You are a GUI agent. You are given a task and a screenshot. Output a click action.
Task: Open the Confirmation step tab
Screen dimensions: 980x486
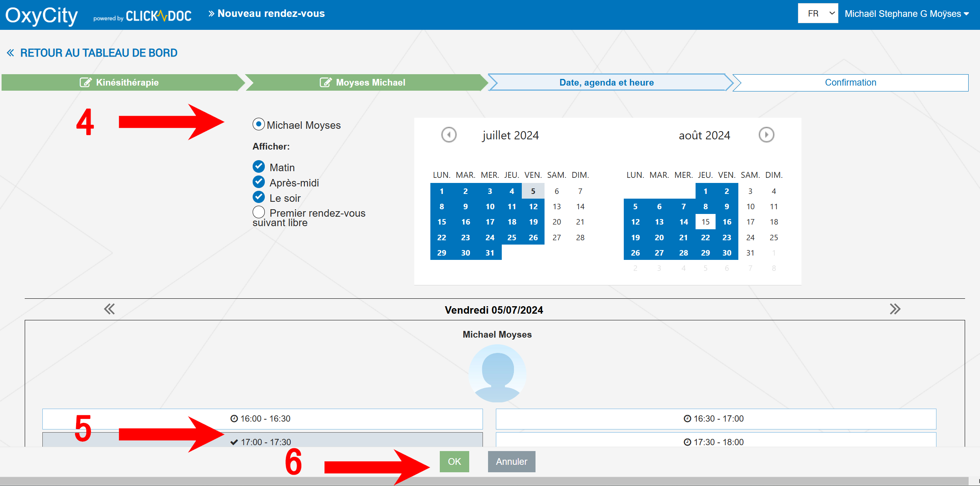(850, 82)
